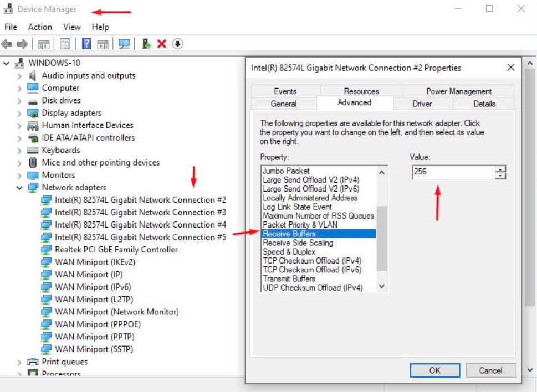
Task: Open the Help menu
Action: pos(100,27)
